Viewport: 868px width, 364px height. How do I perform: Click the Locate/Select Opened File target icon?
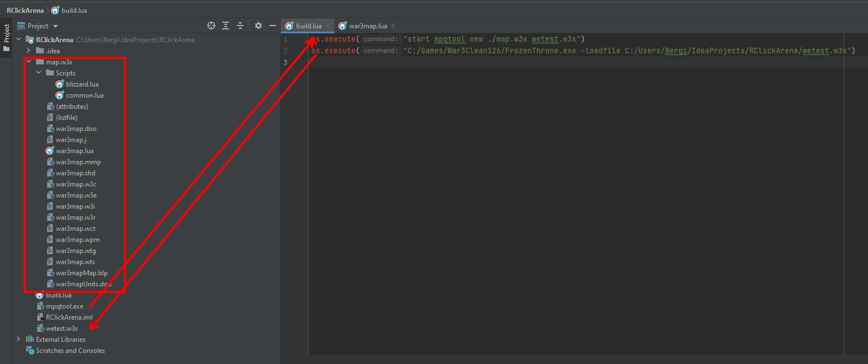(x=211, y=26)
